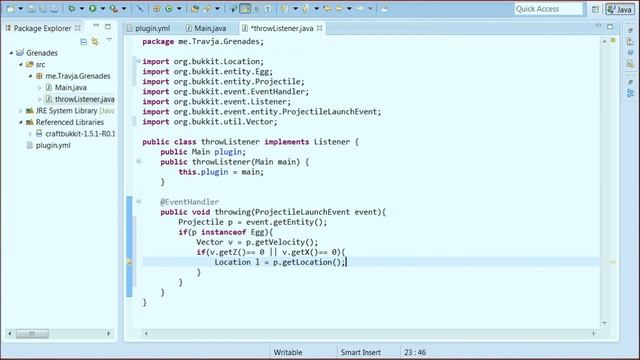The width and height of the screenshot is (640, 360).
Task: Jump to Previous Annotation icon
Action: click(x=305, y=9)
